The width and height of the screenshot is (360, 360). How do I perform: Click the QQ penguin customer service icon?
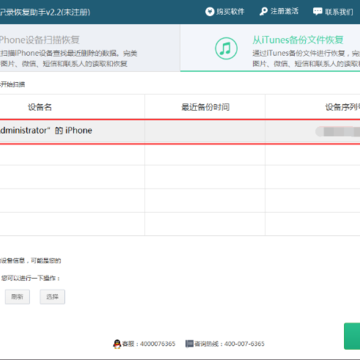click(117, 344)
